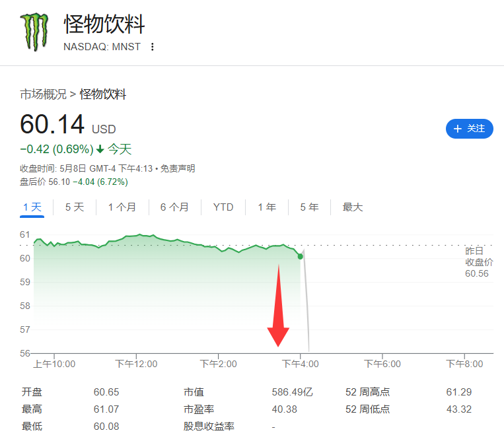Click the 52 周低点 value 43.32
The height and width of the screenshot is (447, 504).
click(458, 409)
